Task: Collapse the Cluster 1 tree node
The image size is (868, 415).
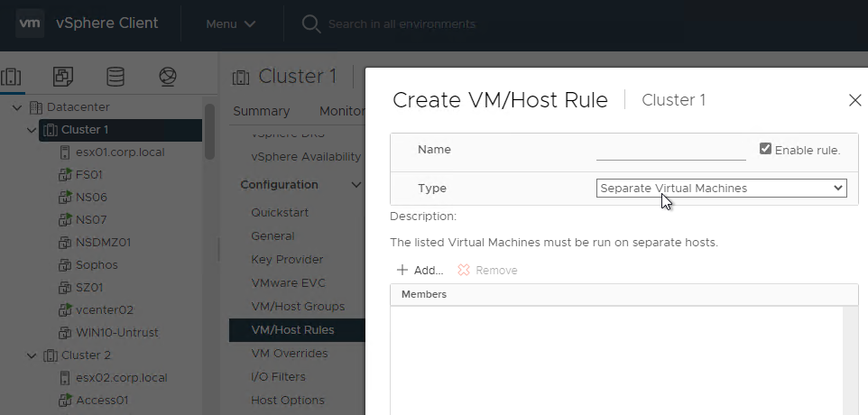Action: (32, 130)
